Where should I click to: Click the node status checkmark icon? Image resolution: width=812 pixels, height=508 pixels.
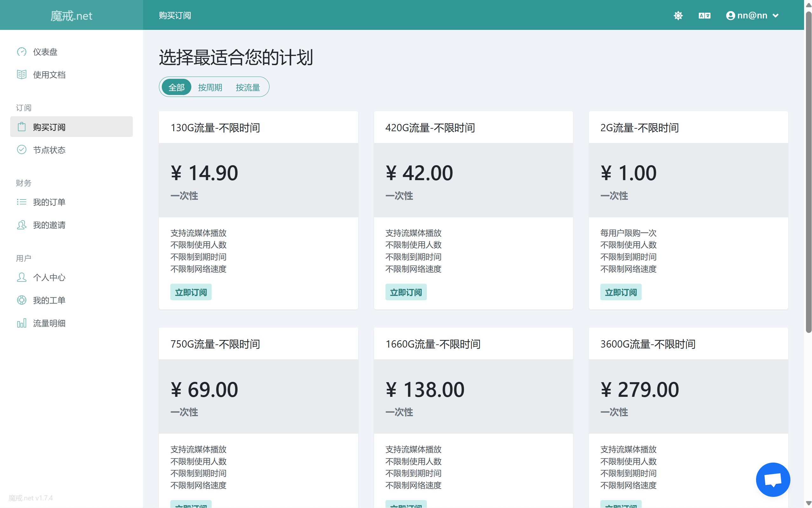pyautogui.click(x=22, y=150)
